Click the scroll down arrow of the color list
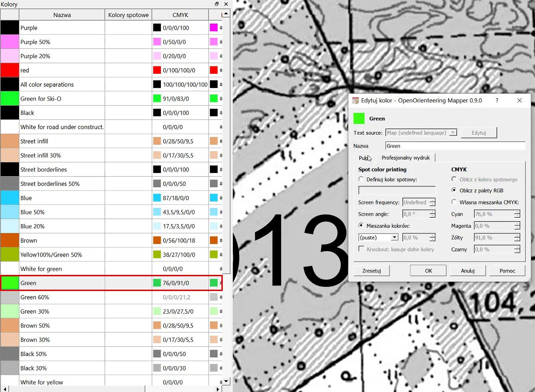The image size is (535, 392). (x=226, y=381)
